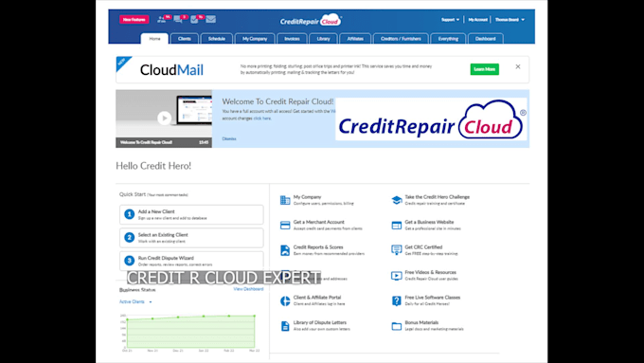Open the Active Clients dropdown

point(135,301)
